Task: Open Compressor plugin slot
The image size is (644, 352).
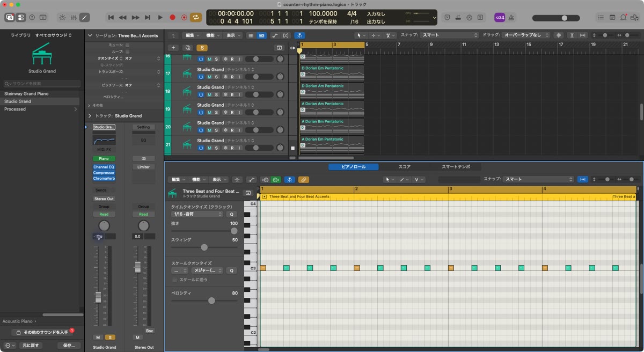Action: [x=104, y=173]
